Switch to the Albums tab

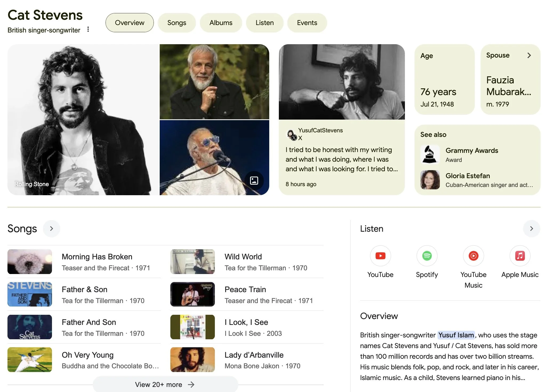click(221, 23)
